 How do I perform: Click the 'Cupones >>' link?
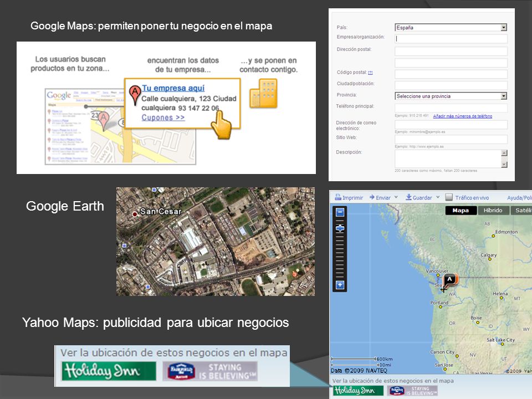tap(163, 117)
